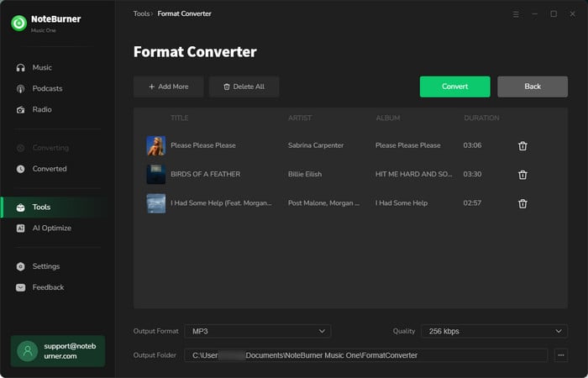Click the duration 03:06

pos(472,145)
